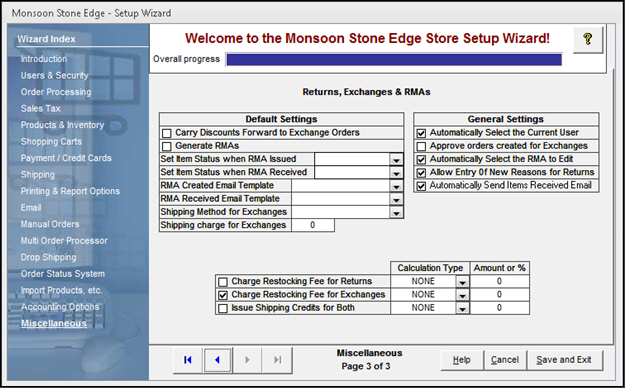Open Drop Shipping section

(x=48, y=257)
